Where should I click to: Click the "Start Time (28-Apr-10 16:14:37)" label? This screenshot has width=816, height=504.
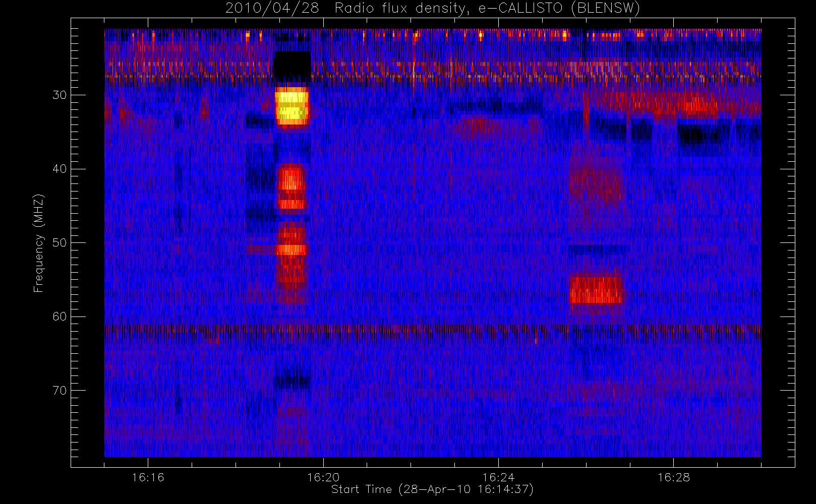pyautogui.click(x=432, y=489)
